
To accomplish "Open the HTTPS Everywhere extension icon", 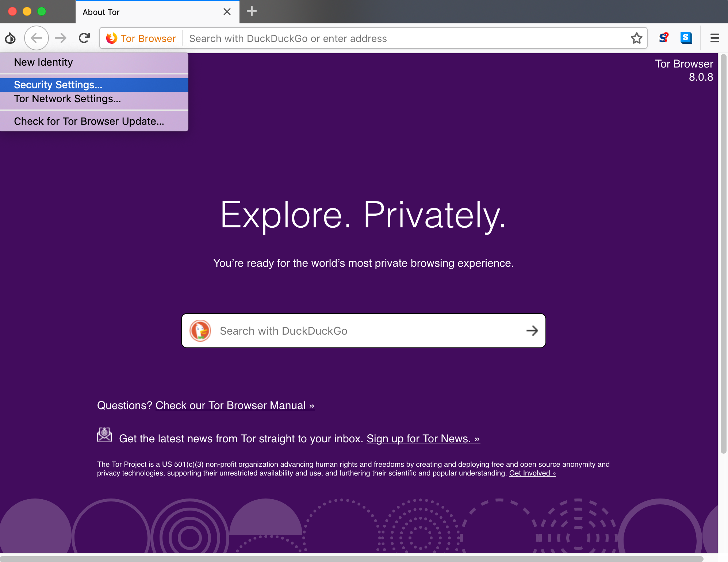I will [x=686, y=38].
